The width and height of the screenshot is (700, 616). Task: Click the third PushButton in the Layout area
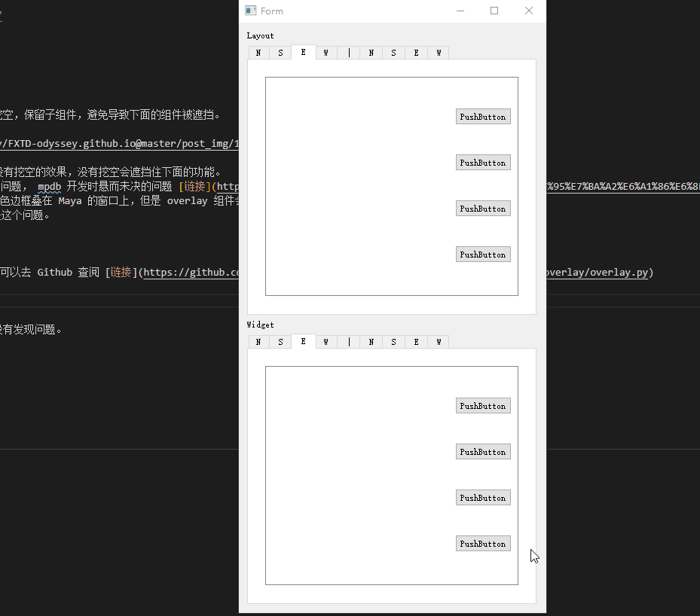[482, 208]
